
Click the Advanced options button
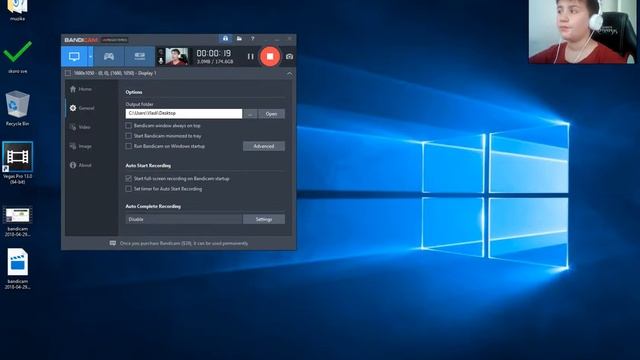tap(264, 146)
